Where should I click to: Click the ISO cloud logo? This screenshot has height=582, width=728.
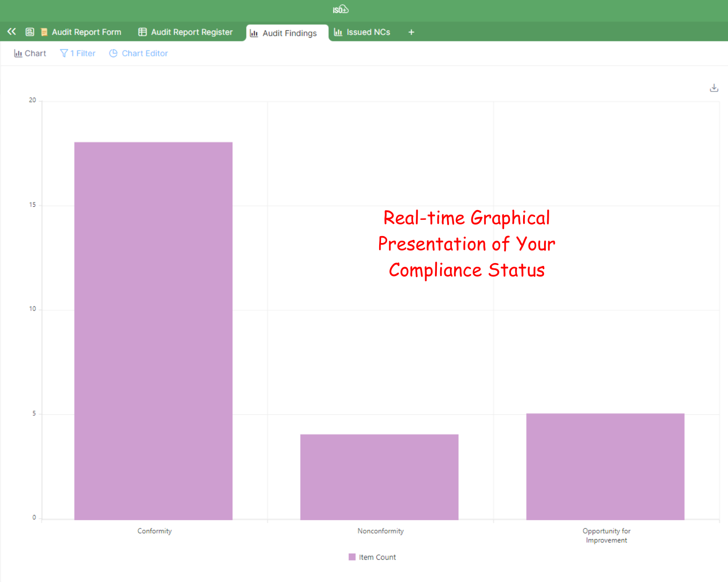340,10
